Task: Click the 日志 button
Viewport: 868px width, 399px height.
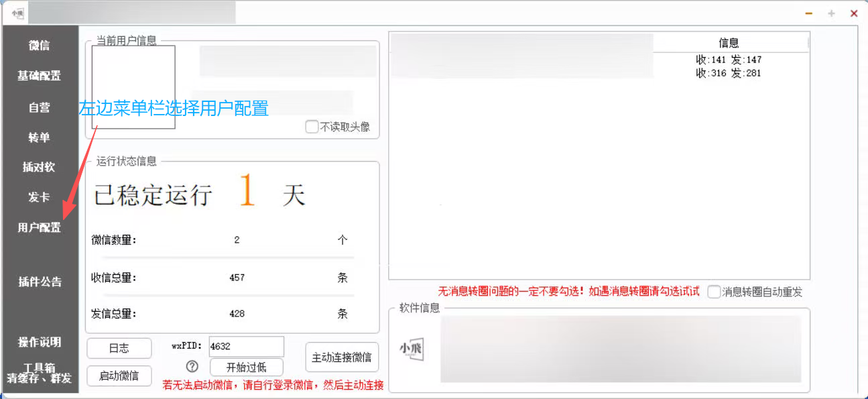Action: coord(119,348)
